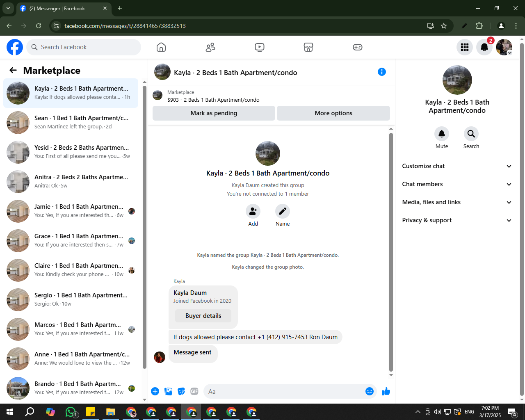Choose a sticker icon in composer
525x420 pixels.
181,391
